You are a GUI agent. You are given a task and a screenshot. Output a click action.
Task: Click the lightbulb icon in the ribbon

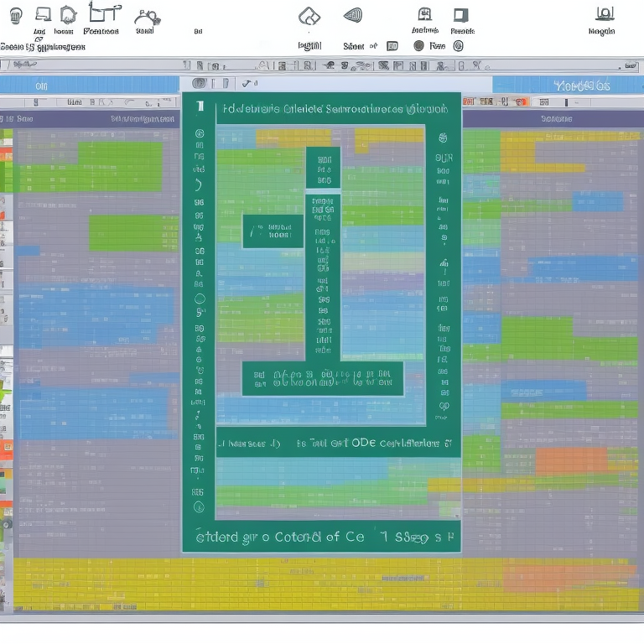tap(16, 15)
